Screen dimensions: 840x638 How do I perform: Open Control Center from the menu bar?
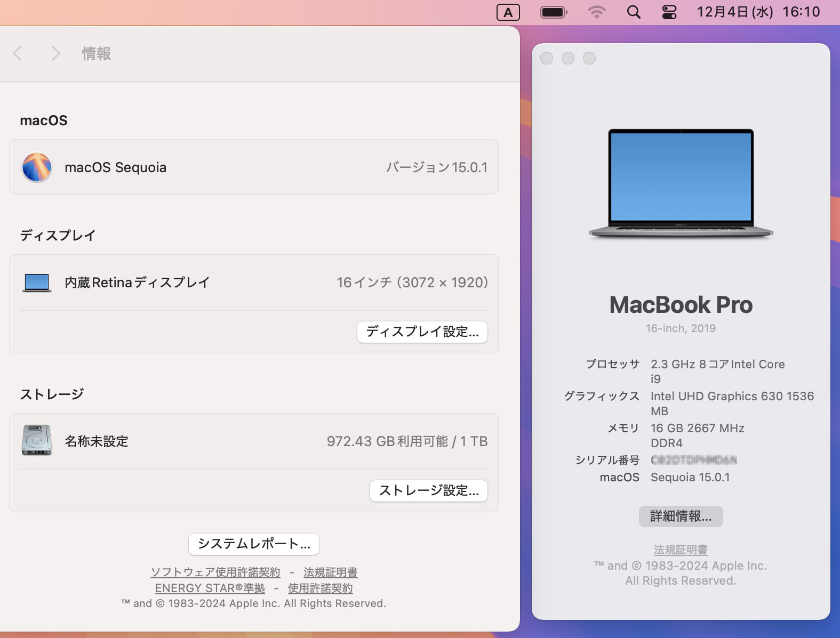pyautogui.click(x=669, y=12)
